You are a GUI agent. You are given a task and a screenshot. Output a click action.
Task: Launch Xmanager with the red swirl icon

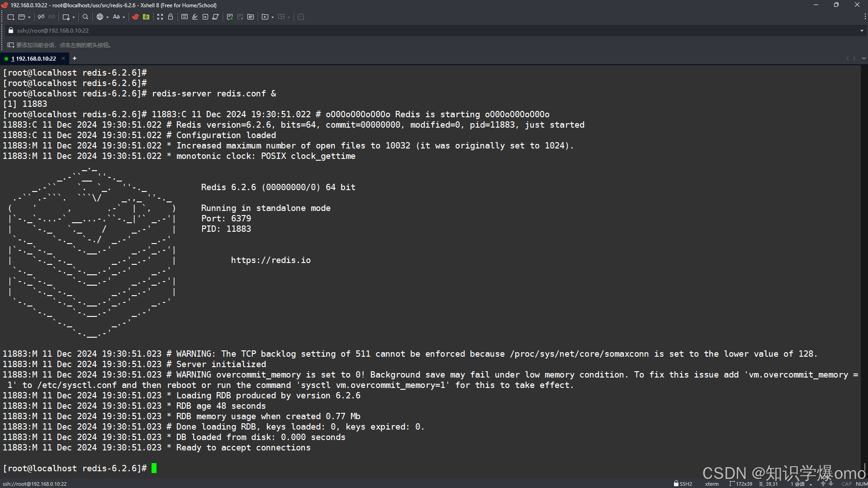coord(135,17)
